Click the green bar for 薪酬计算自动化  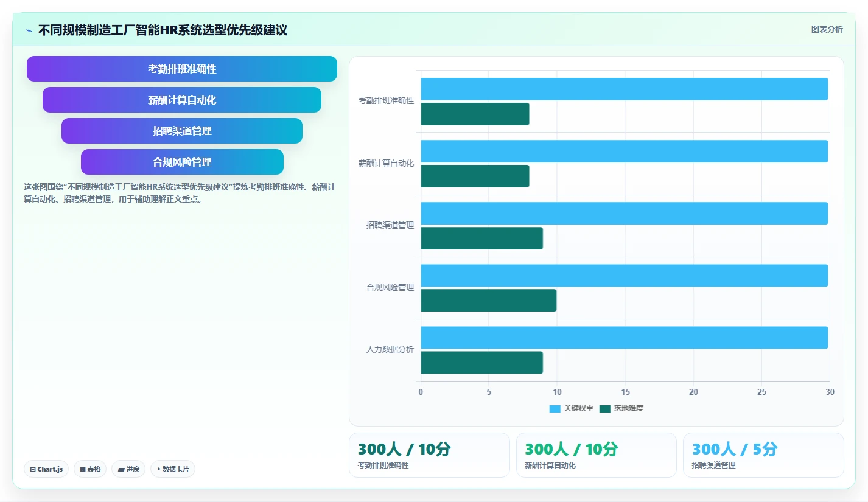pyautogui.click(x=475, y=176)
